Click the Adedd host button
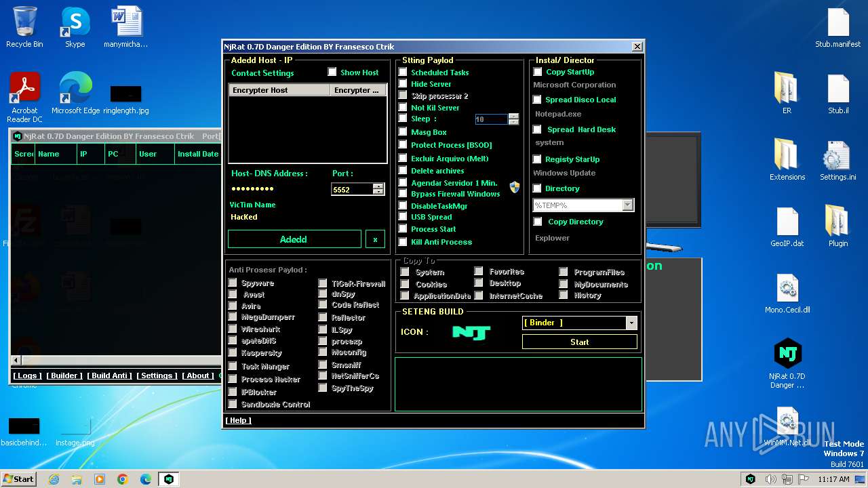This screenshot has width=868, height=488. tap(294, 239)
